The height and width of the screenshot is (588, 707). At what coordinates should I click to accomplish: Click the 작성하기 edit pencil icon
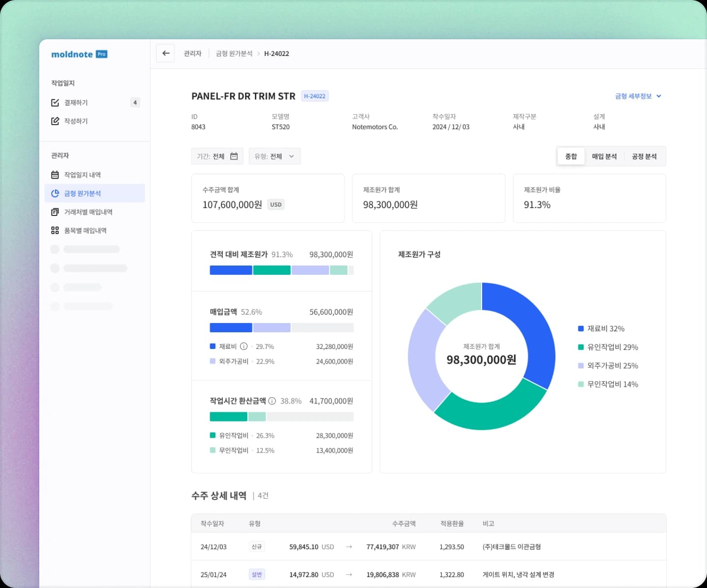point(55,121)
